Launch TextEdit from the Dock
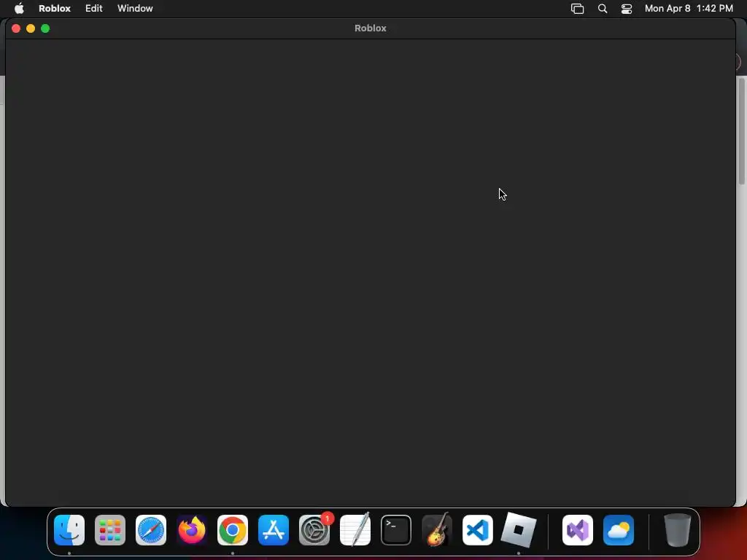Image resolution: width=747 pixels, height=560 pixels. pyautogui.click(x=355, y=530)
